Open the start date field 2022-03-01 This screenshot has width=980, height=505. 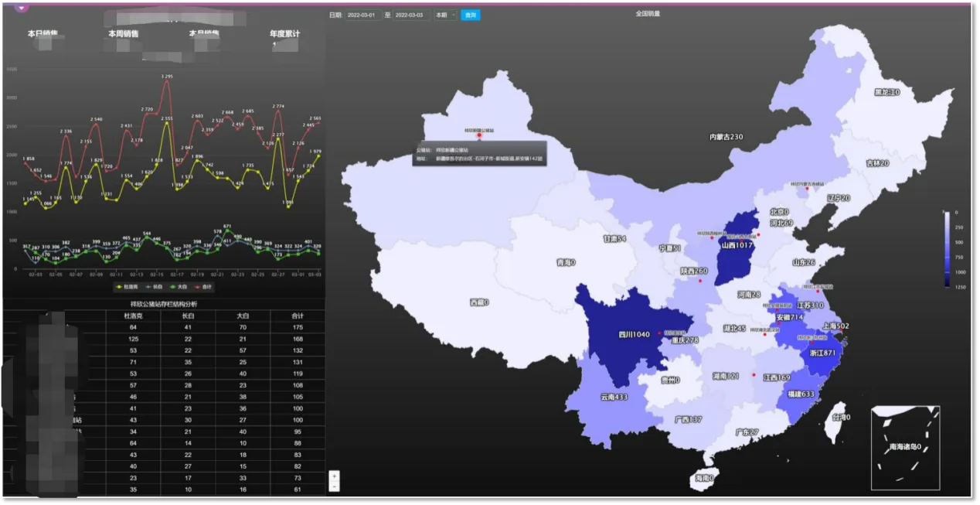[363, 15]
